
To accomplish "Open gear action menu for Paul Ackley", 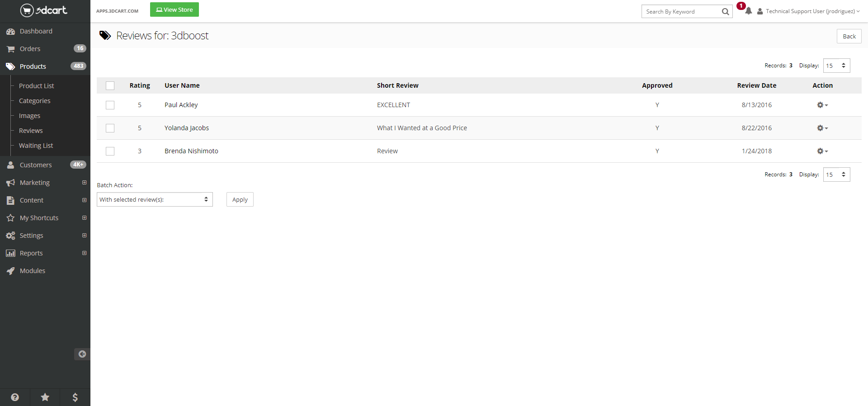I will [x=822, y=105].
